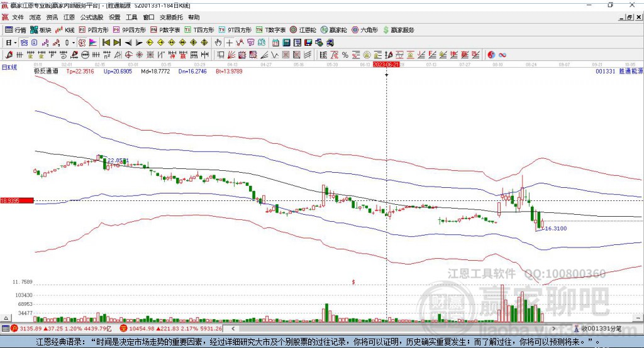Open the 江恩 menu
644x348 pixels.
[69, 17]
